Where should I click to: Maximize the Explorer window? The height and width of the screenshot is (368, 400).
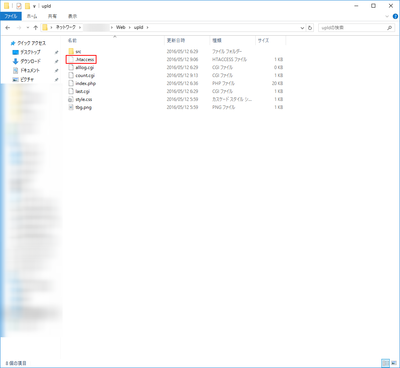coord(374,6)
